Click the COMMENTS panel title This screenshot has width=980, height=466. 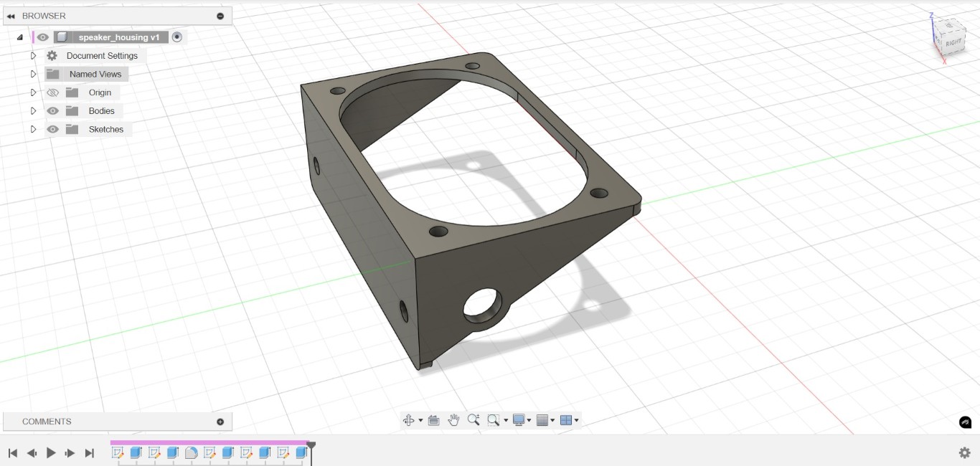coord(47,422)
